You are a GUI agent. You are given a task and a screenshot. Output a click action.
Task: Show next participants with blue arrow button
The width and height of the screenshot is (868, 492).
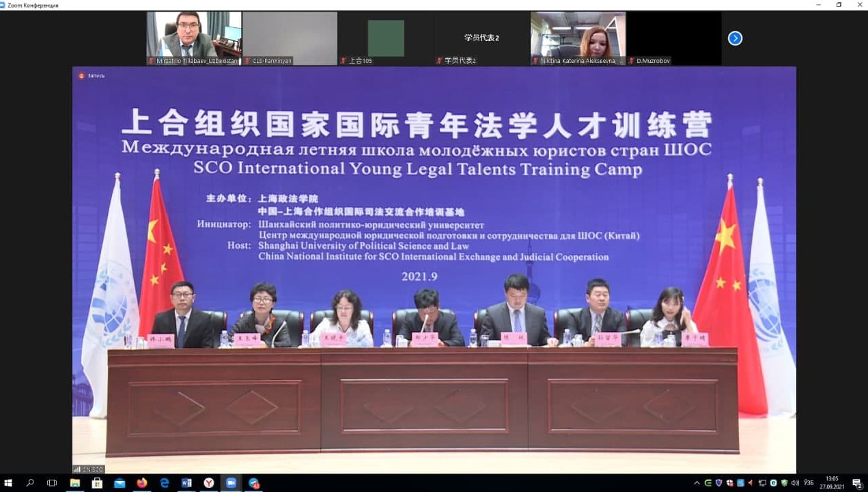735,38
